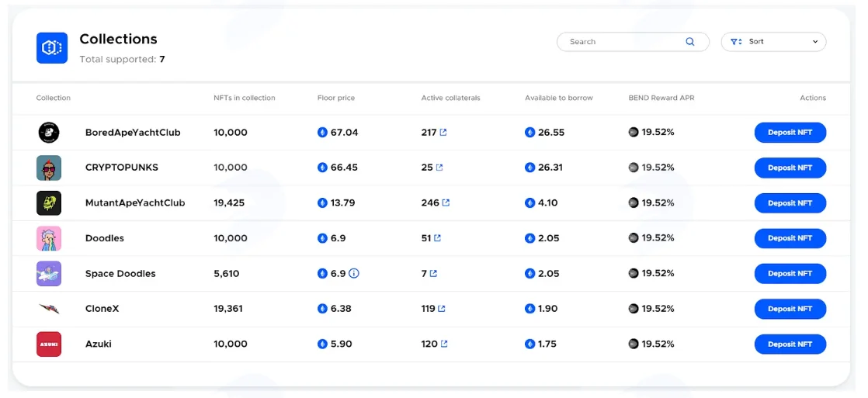This screenshot has width=868, height=398.
Task: Click the MutantApeYachtClub collection name
Action: point(135,202)
